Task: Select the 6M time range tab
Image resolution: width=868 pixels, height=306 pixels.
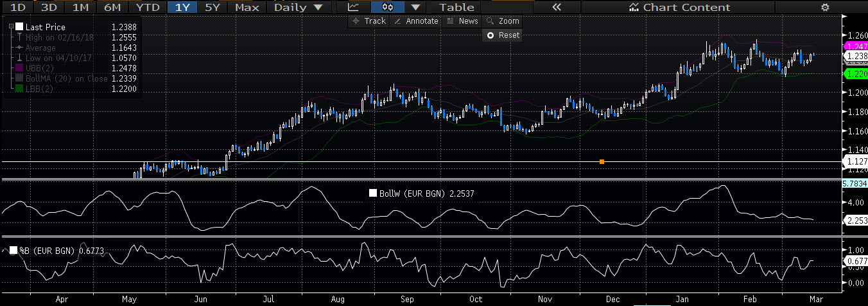Action: [112, 7]
